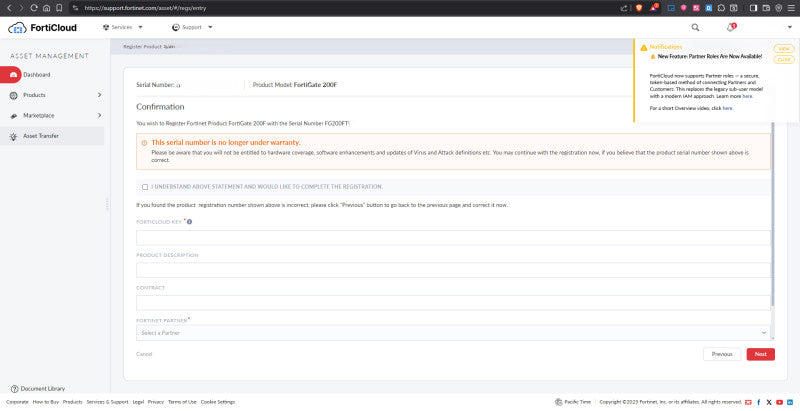Click the Contract input field
800x411 pixels.
pos(453,303)
